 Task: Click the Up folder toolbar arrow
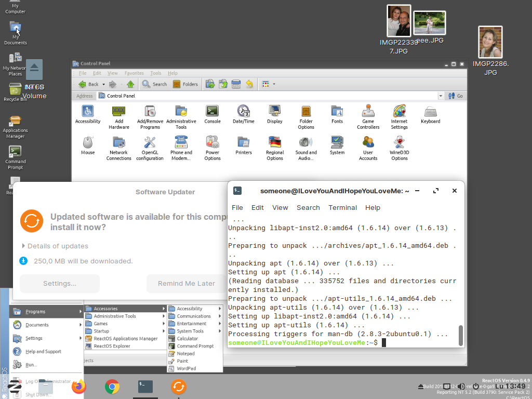(x=130, y=84)
